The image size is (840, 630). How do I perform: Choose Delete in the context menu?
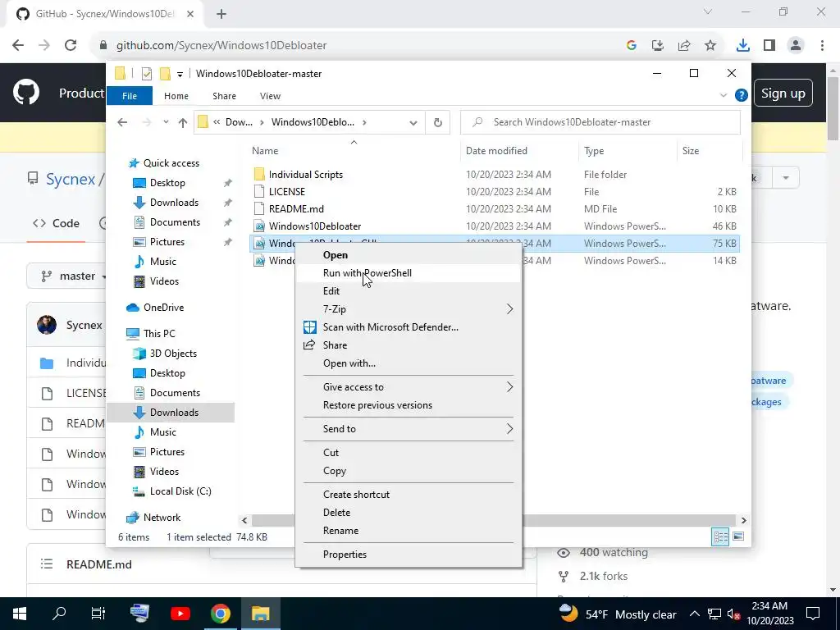(336, 513)
